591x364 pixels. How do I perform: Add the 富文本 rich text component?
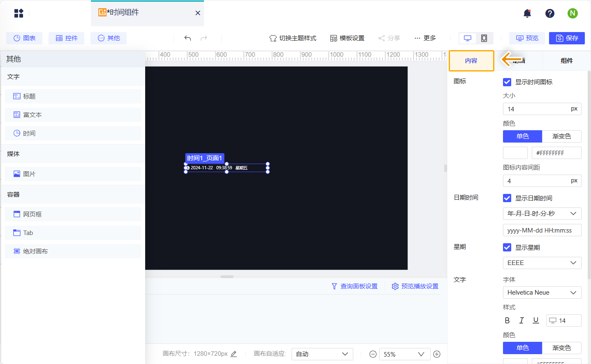pyautogui.click(x=73, y=115)
